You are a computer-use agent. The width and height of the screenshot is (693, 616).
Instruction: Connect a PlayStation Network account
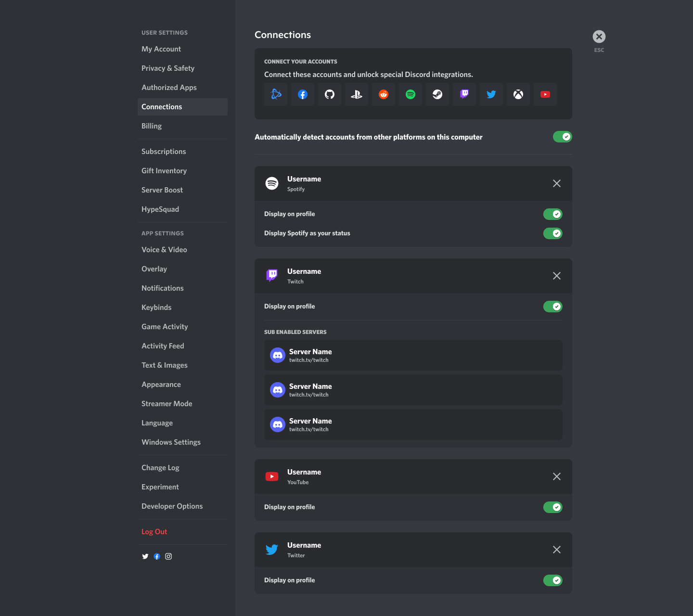(356, 94)
